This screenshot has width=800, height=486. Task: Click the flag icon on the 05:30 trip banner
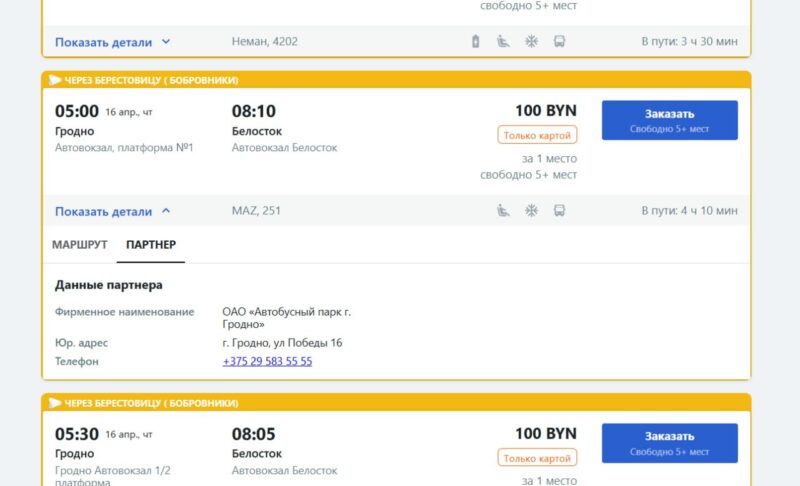click(55, 403)
